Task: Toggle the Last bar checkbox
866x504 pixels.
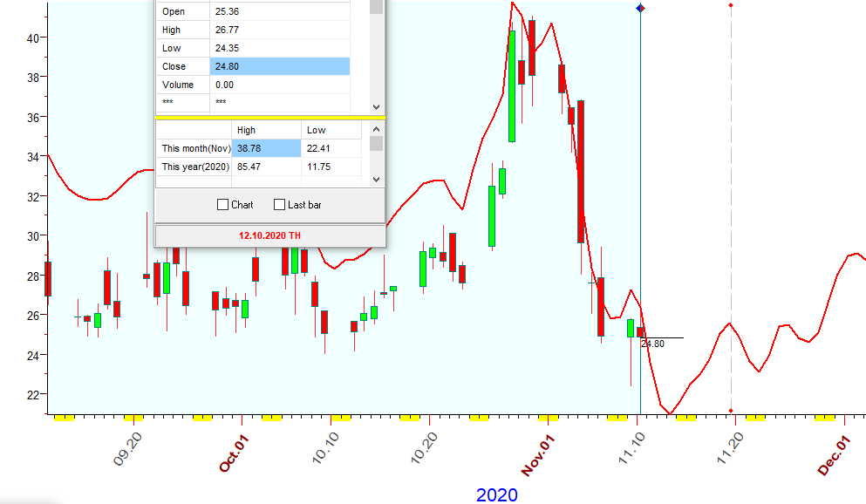Action: click(x=280, y=205)
